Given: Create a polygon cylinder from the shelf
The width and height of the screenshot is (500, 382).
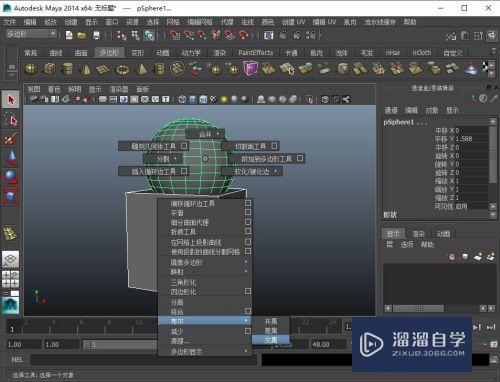Looking at the screenshot, I should coord(68,69).
